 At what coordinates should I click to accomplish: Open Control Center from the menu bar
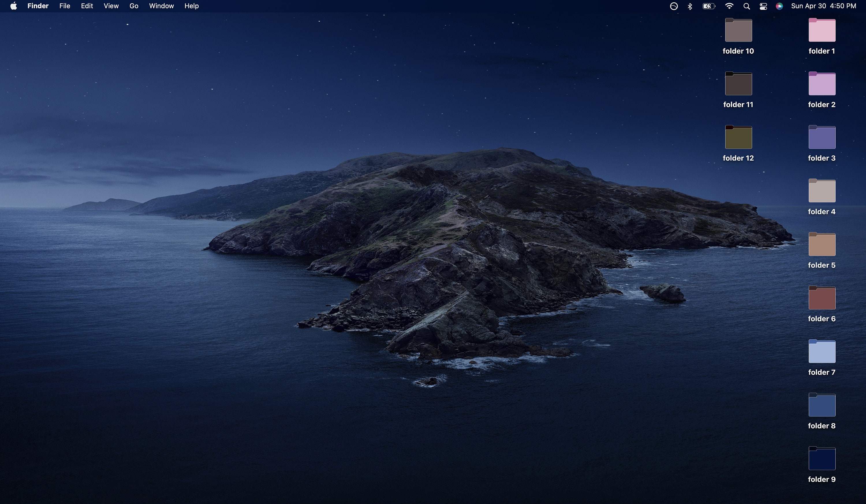coord(763,6)
